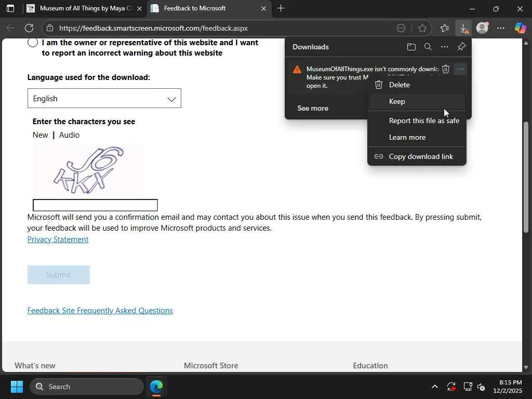This screenshot has height=399, width=532.
Task: Click the Downloads panel title
Action: tap(311, 47)
